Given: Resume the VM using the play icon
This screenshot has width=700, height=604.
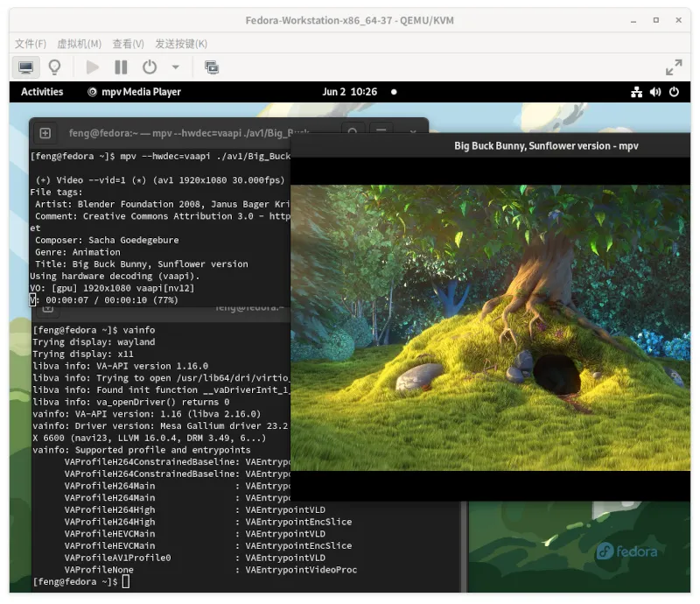Looking at the screenshot, I should (x=91, y=67).
